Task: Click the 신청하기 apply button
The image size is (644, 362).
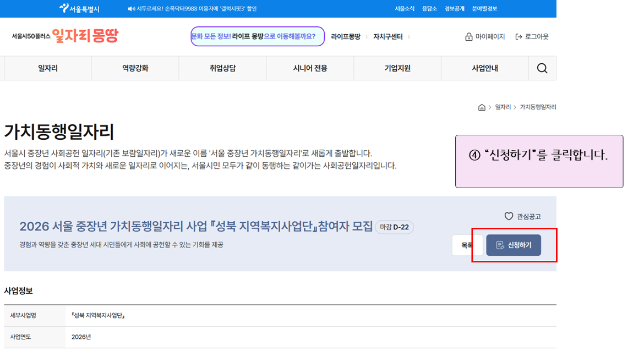Action: 513,245
